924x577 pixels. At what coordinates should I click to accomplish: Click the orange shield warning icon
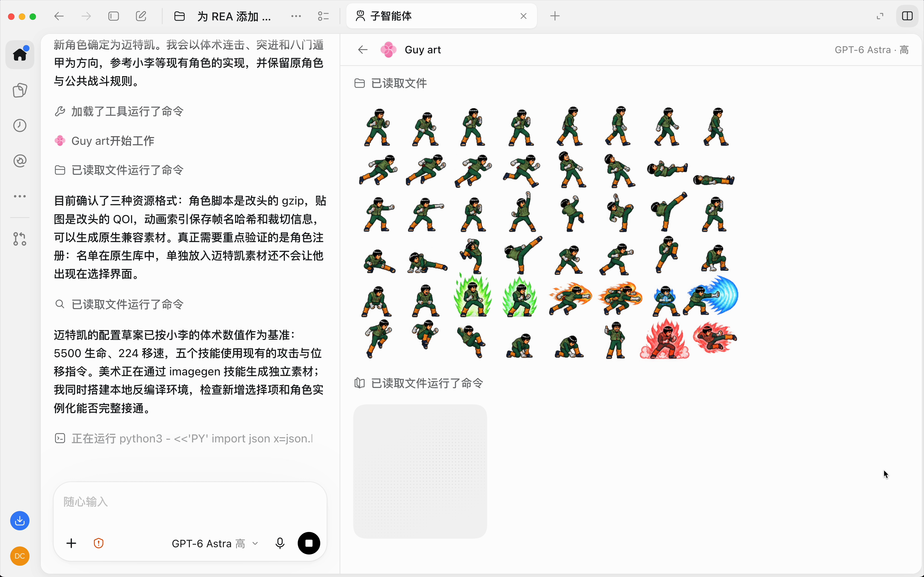(x=99, y=543)
